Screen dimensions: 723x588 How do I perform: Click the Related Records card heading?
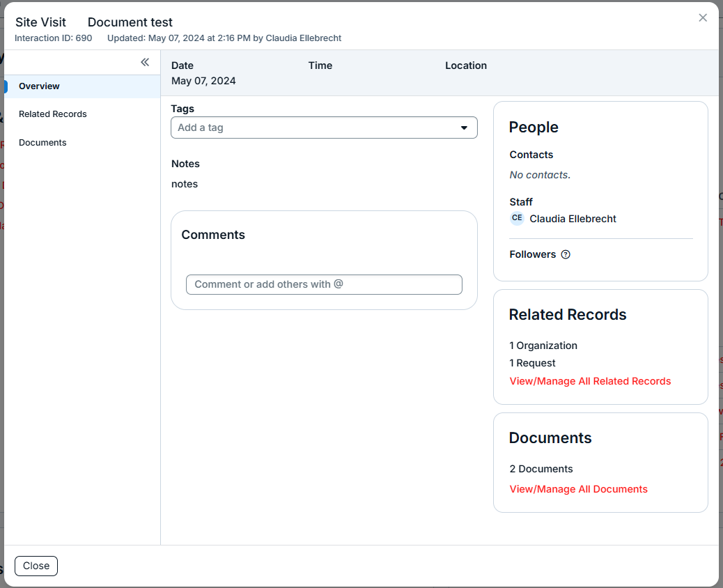(x=568, y=314)
